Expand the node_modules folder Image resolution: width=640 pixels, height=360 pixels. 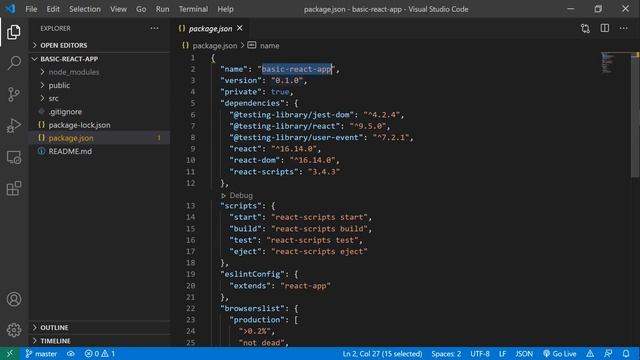click(x=99, y=72)
